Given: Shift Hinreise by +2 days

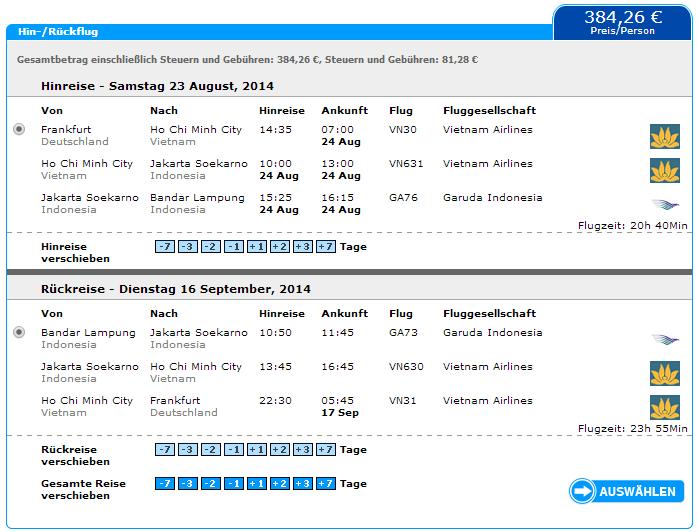Looking at the screenshot, I should (280, 247).
